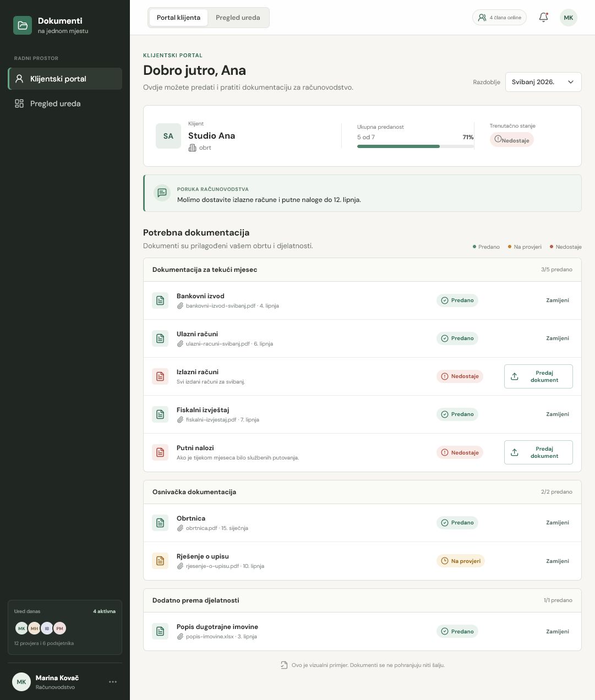Click Zamijeni for Popis dugotrajne imovine
595x700 pixels.
pos(558,632)
